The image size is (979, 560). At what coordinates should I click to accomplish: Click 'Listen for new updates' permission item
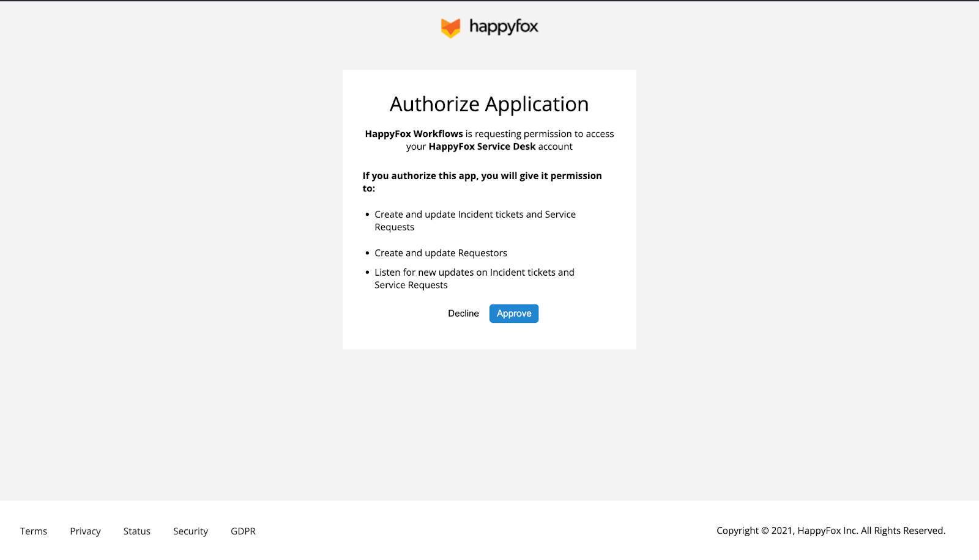[475, 279]
